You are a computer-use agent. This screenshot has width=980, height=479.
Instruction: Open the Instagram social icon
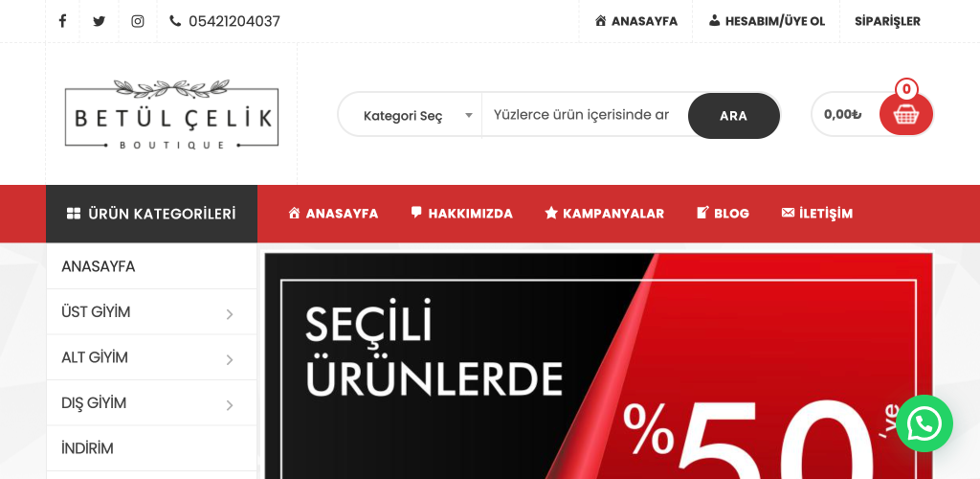[x=138, y=21]
